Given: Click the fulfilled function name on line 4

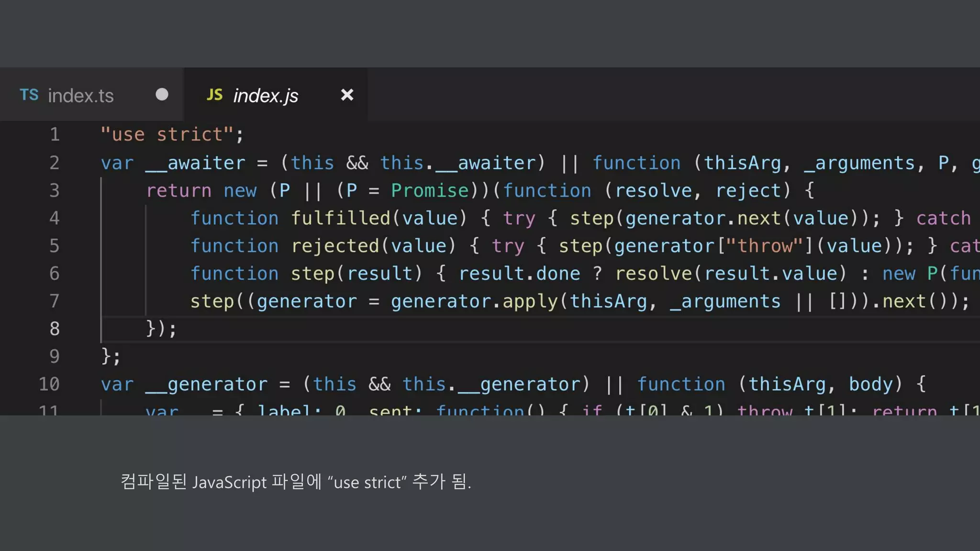Looking at the screenshot, I should tap(341, 218).
